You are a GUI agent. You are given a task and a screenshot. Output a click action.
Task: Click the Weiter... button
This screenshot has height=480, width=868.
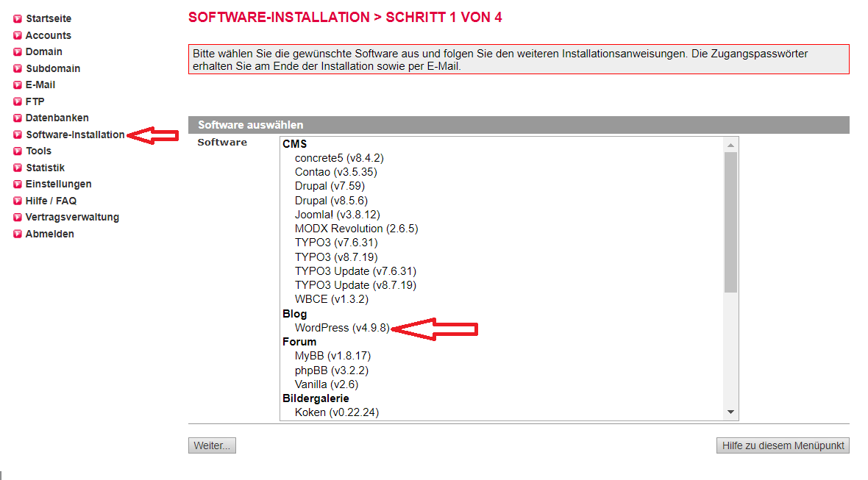point(212,445)
